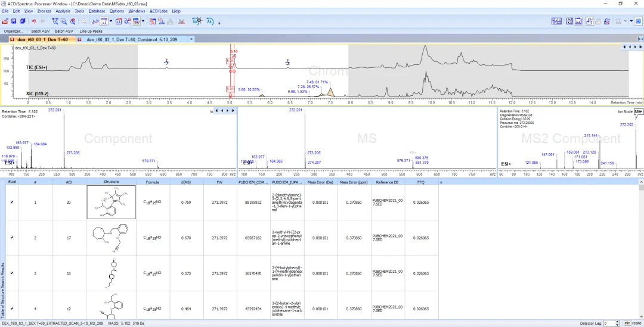Click the pin-width icon at the right end of the tab bar
644x327 pixels.
click(640, 39)
